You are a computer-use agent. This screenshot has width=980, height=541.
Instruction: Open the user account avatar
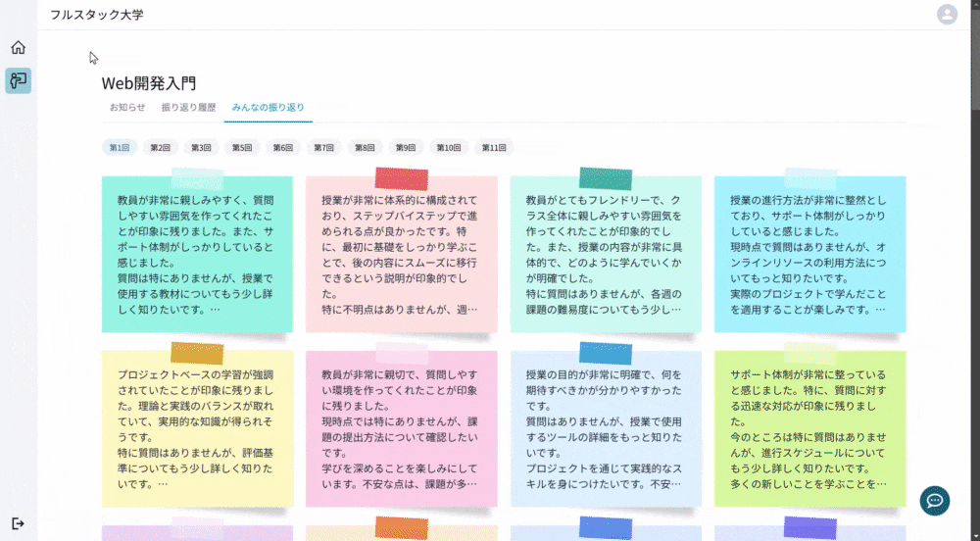pos(947,15)
